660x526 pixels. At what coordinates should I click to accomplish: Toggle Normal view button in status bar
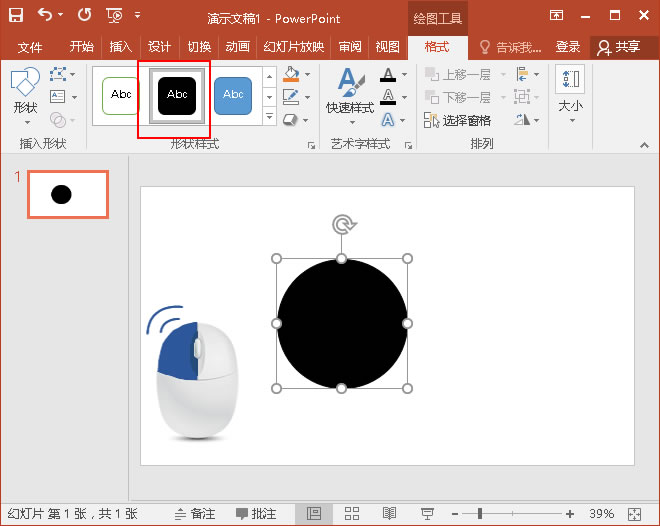pos(313,513)
